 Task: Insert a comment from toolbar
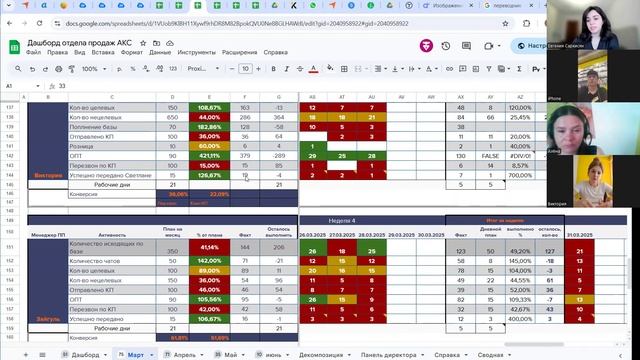coord(462,69)
